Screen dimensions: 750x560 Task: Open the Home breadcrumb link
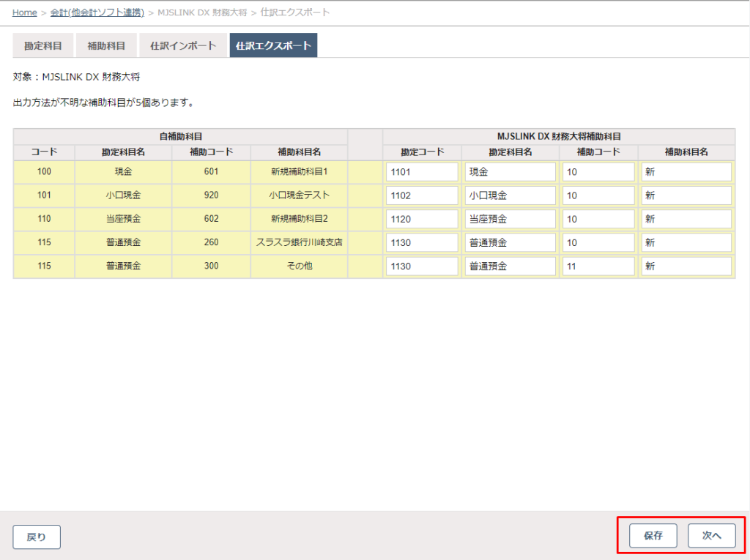pyautogui.click(x=24, y=12)
